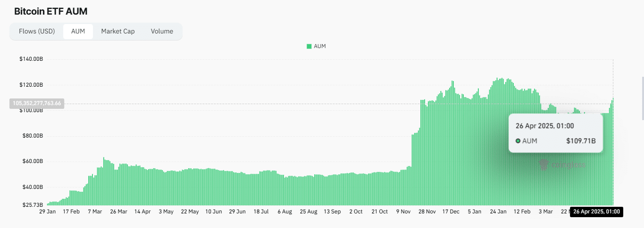Image resolution: width=644 pixels, height=228 pixels.
Task: Click the 17 Dec x-axis date label
Action: click(451, 212)
